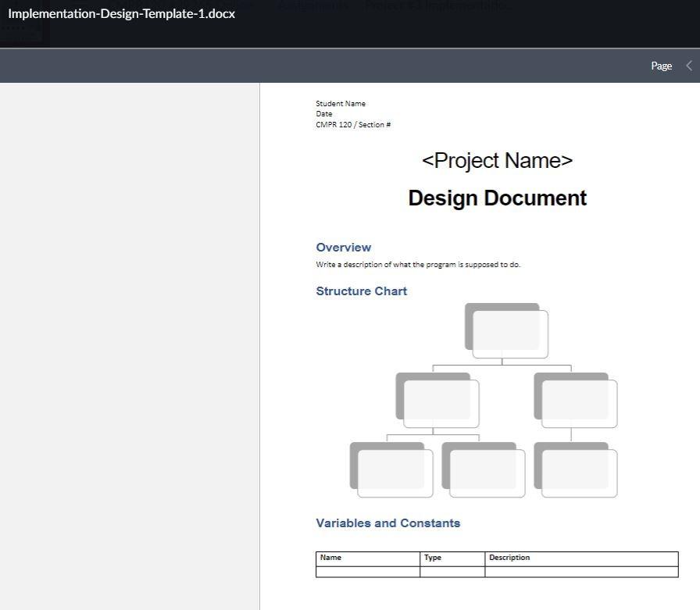Select the bottom-left structure chart box
The image size is (700, 610).
[393, 469]
